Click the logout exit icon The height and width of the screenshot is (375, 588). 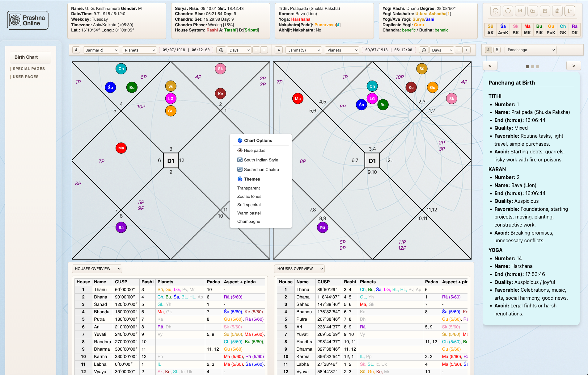coord(569,11)
